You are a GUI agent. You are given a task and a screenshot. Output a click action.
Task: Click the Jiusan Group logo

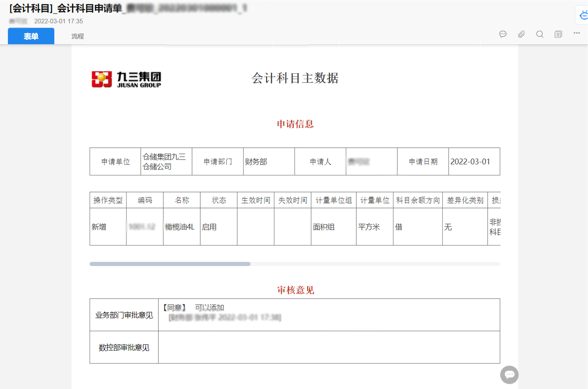(x=126, y=79)
